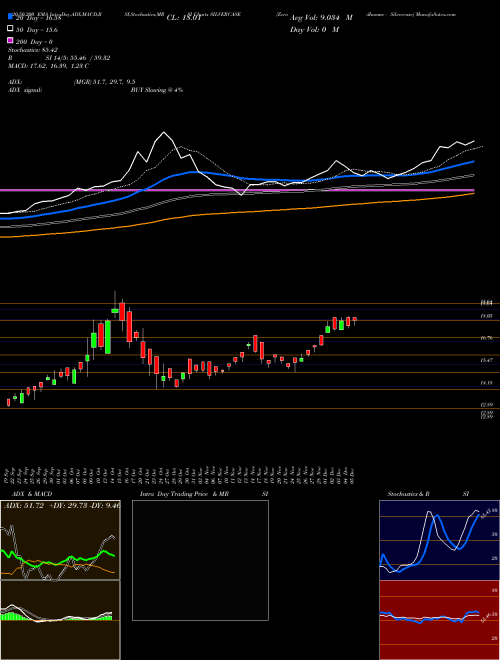This screenshot has width=500, height=660.
Task: Click the 'ADX: 51.72 +DY: 29.73 -DY: 9.46' readout
Action: (61, 506)
